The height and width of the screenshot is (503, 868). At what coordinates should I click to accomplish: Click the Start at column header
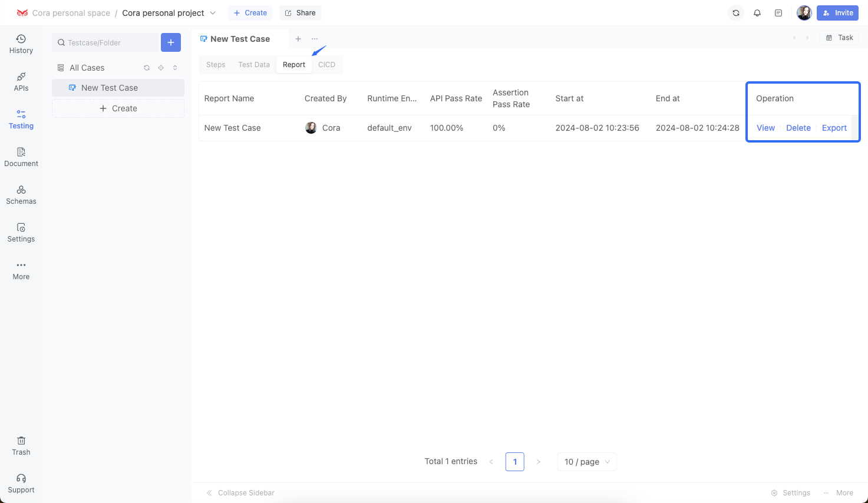[x=570, y=98]
